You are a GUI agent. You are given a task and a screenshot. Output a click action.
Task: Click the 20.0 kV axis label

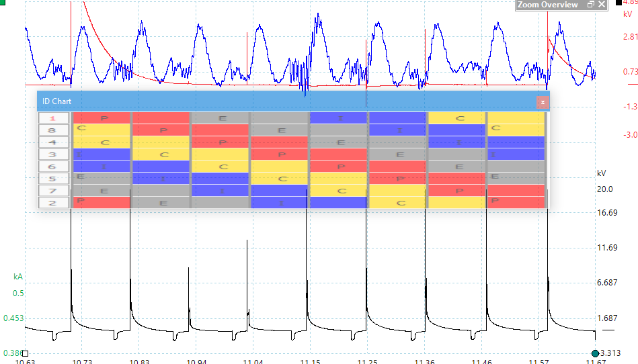[604, 189]
